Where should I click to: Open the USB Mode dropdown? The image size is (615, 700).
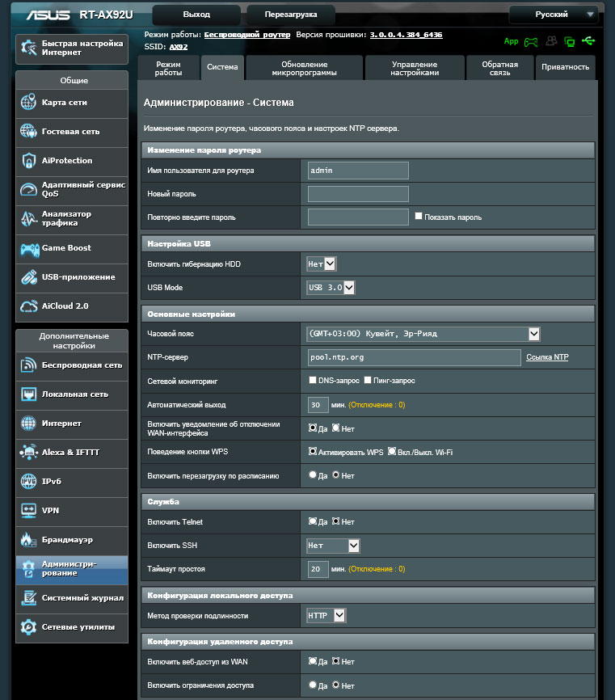click(331, 288)
